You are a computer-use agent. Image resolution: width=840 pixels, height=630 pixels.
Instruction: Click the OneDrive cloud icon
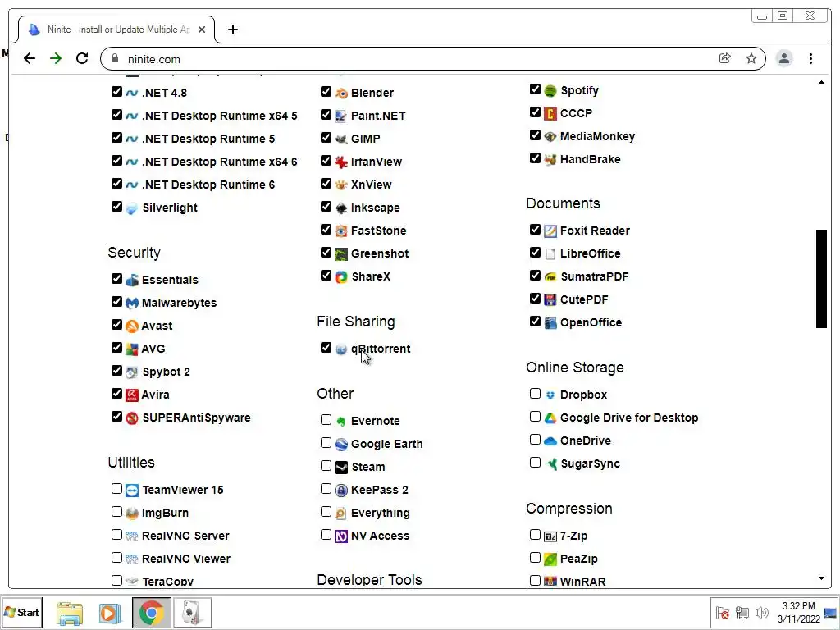[550, 441]
